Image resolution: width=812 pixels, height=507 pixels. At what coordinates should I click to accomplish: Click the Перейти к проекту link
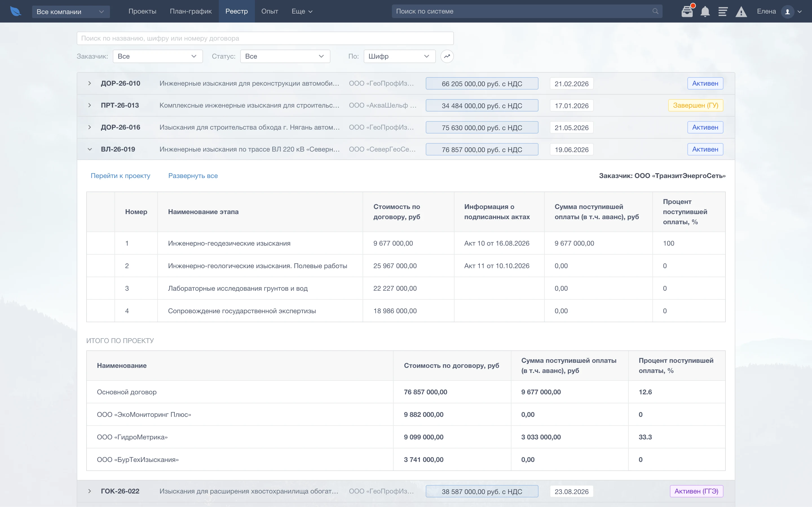[120, 176]
